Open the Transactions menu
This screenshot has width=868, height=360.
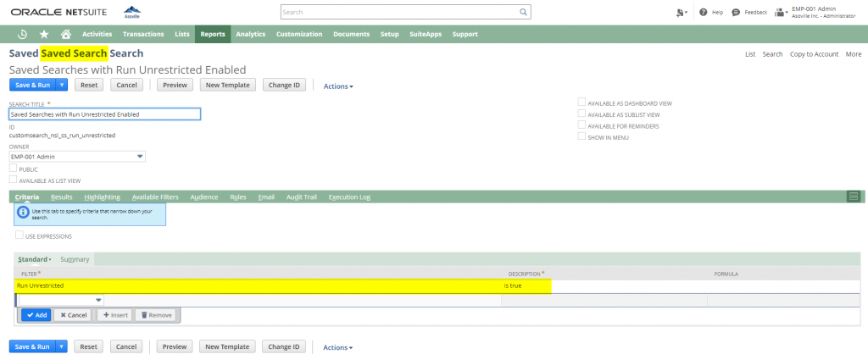click(x=143, y=34)
